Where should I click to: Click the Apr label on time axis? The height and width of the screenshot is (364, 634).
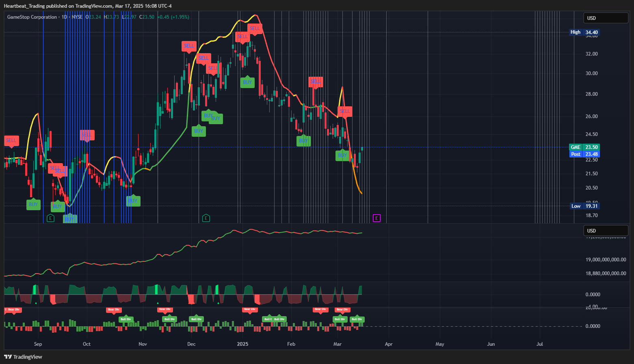[x=389, y=344]
